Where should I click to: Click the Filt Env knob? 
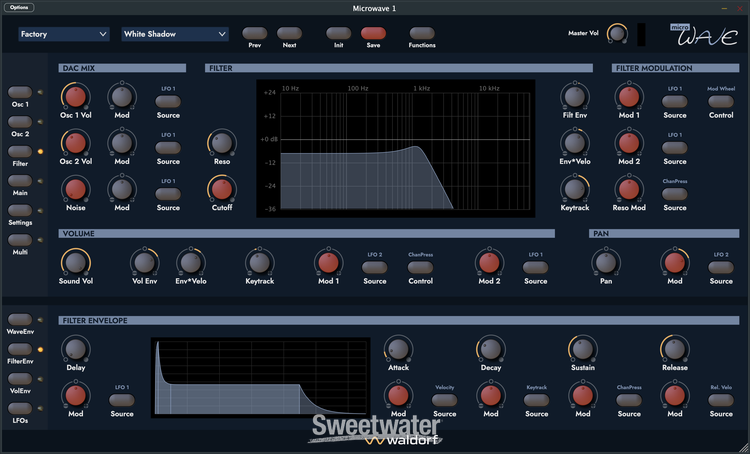(x=575, y=97)
